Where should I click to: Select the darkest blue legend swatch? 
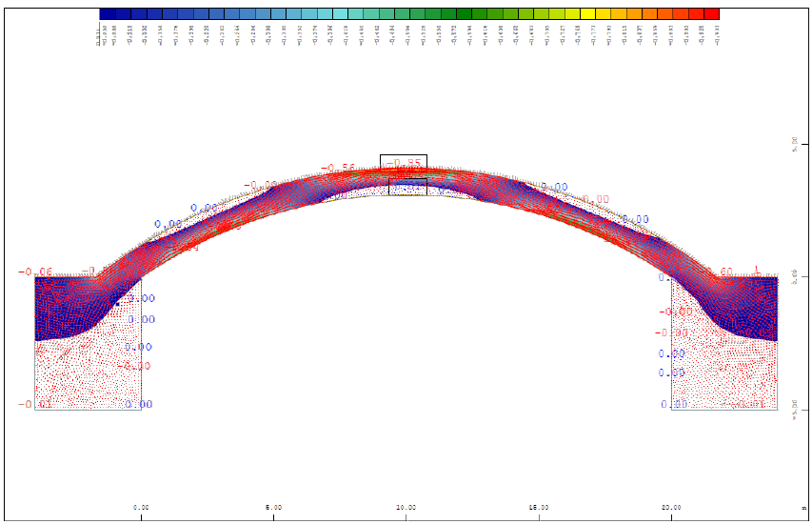(108, 14)
